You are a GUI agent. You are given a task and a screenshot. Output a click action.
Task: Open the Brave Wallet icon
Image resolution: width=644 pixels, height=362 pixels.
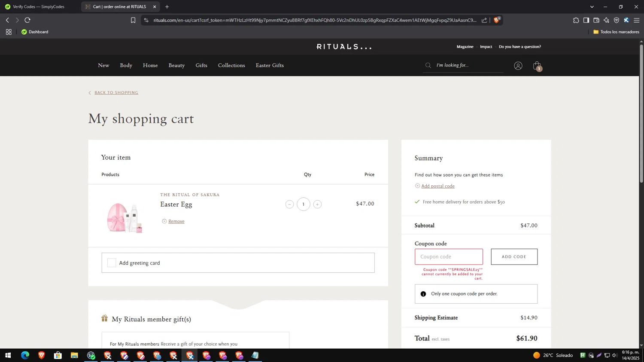596,20
